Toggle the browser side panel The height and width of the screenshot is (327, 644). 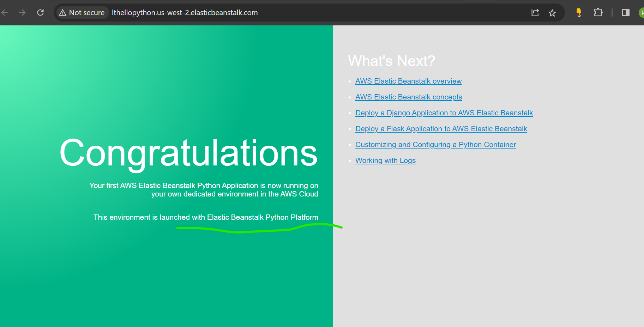pyautogui.click(x=626, y=13)
